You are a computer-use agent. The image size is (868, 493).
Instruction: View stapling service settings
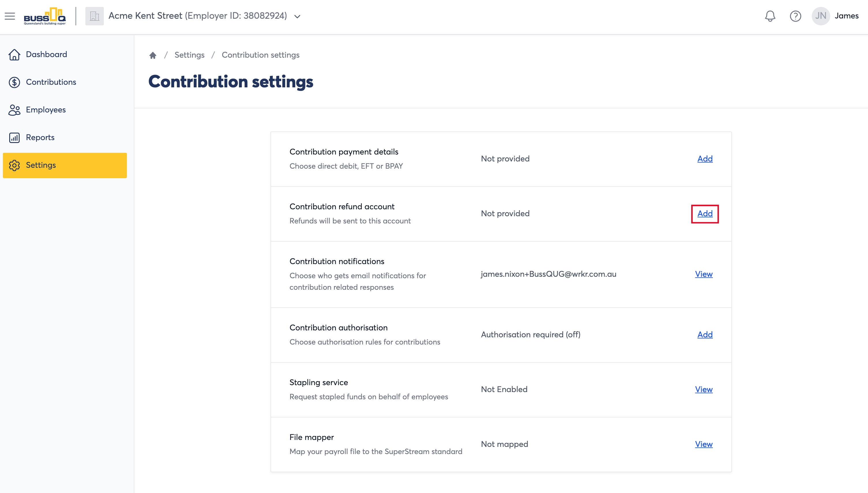[x=704, y=390]
